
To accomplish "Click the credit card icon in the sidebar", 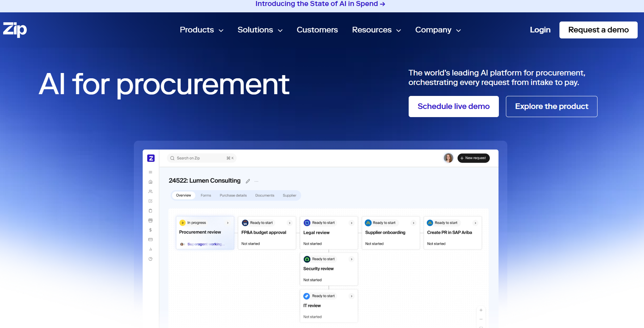I will (150, 239).
